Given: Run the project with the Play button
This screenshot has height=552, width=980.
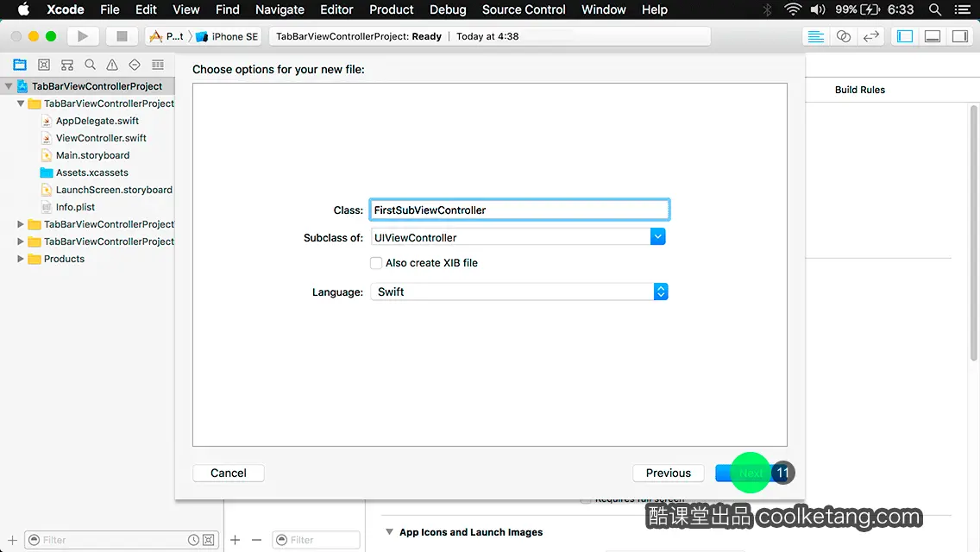Looking at the screenshot, I should 83,36.
